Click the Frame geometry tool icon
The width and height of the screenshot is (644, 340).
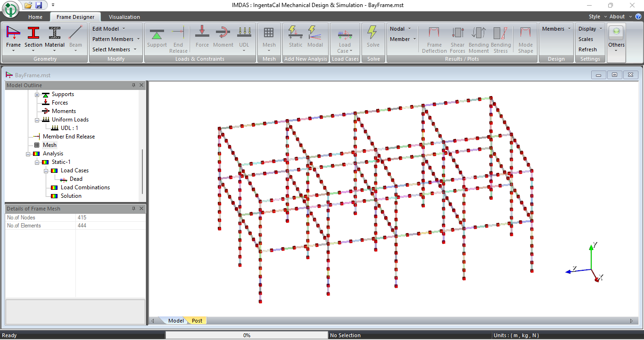coord(13,33)
